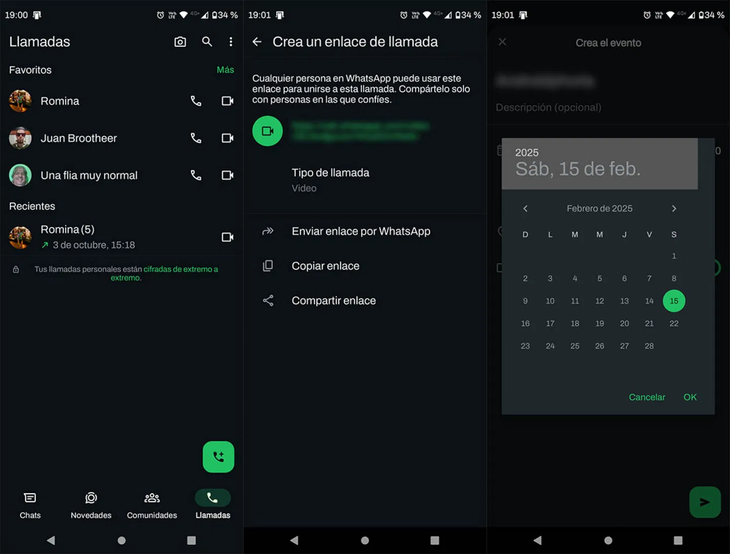Select February 22 in the calendar
This screenshot has width=730, height=554.
pos(674,324)
